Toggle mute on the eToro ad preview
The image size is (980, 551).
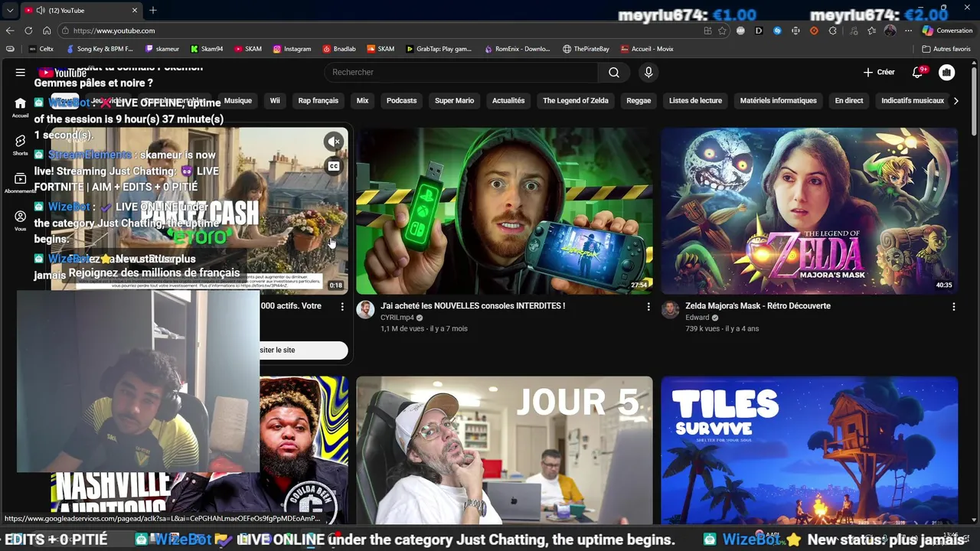click(x=333, y=142)
